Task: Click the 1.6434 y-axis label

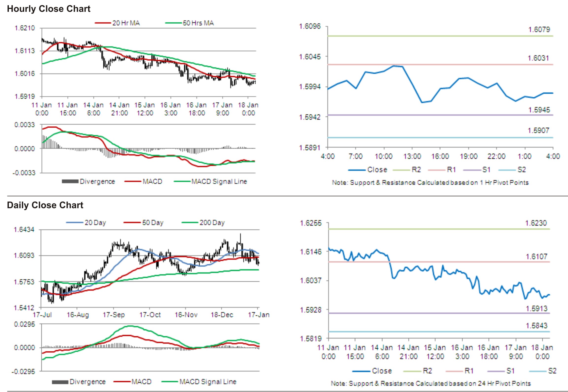Action: (24, 230)
